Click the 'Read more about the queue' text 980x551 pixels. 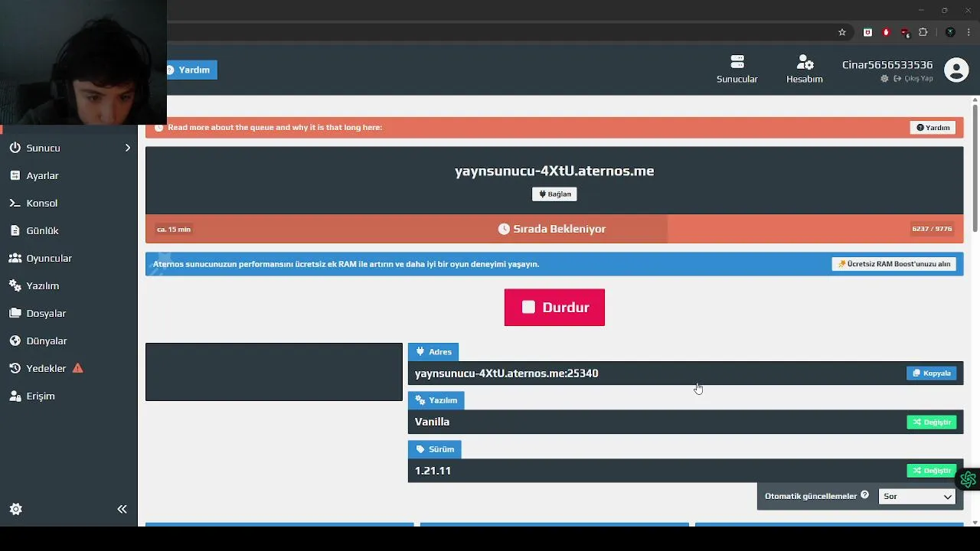tap(275, 127)
